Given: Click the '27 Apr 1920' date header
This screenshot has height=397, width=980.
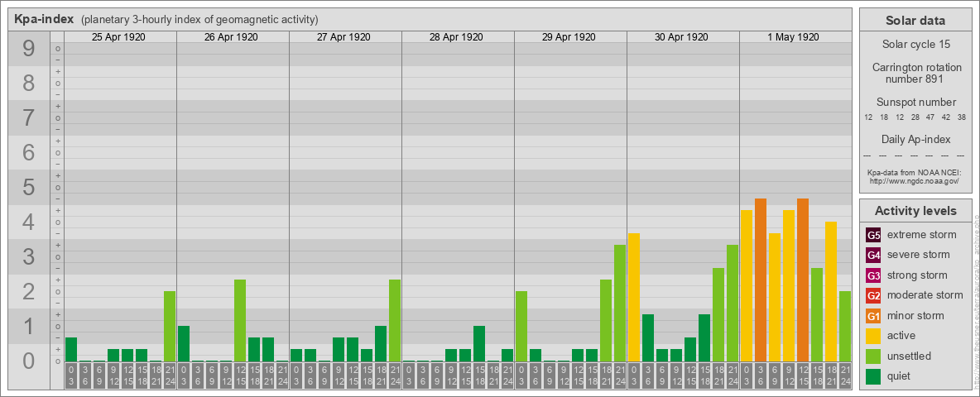Looking at the screenshot, I should point(343,37).
